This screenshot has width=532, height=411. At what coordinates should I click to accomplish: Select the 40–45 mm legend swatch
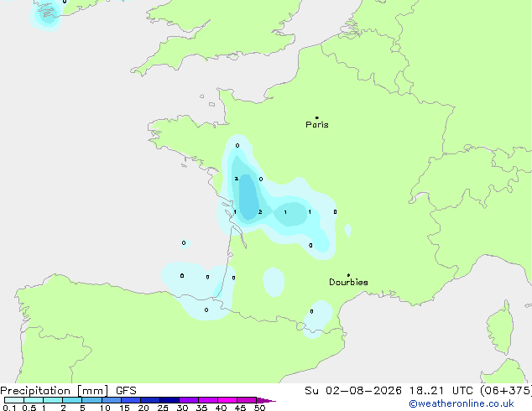pos(227,400)
